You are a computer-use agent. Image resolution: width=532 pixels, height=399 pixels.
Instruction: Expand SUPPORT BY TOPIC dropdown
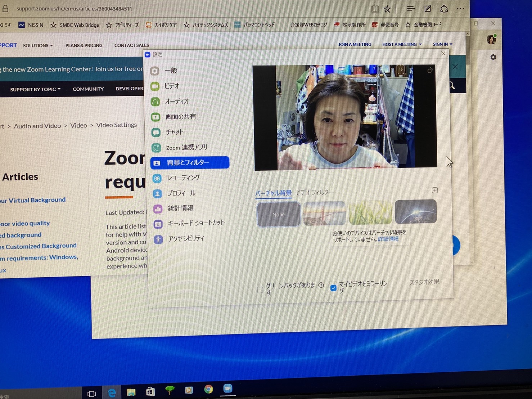coord(35,89)
